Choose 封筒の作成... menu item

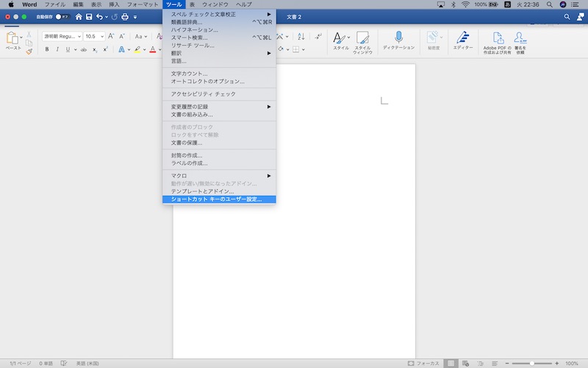click(219, 155)
